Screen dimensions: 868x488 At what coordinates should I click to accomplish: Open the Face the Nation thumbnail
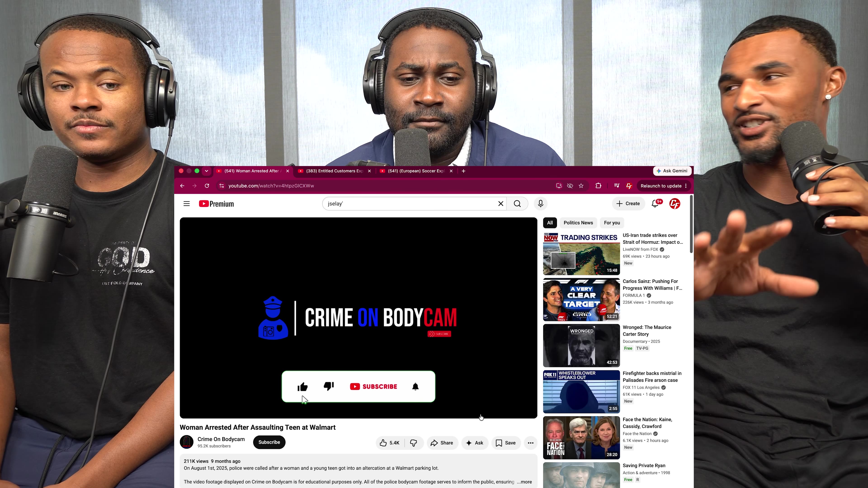click(x=582, y=438)
